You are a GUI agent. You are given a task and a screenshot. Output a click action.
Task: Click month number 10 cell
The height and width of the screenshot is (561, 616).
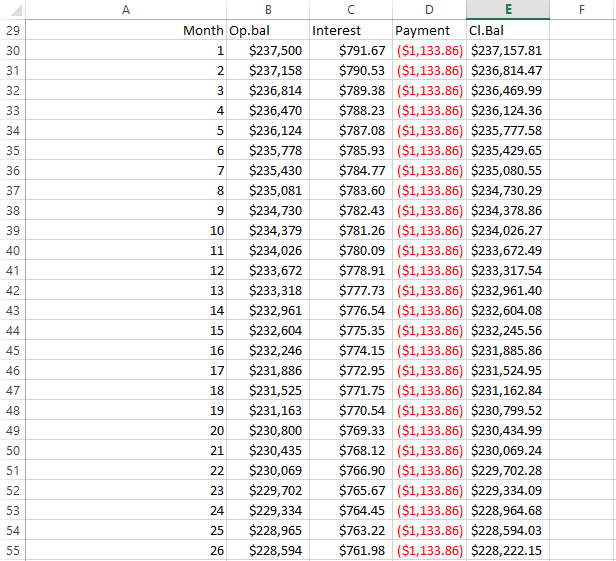(126, 231)
